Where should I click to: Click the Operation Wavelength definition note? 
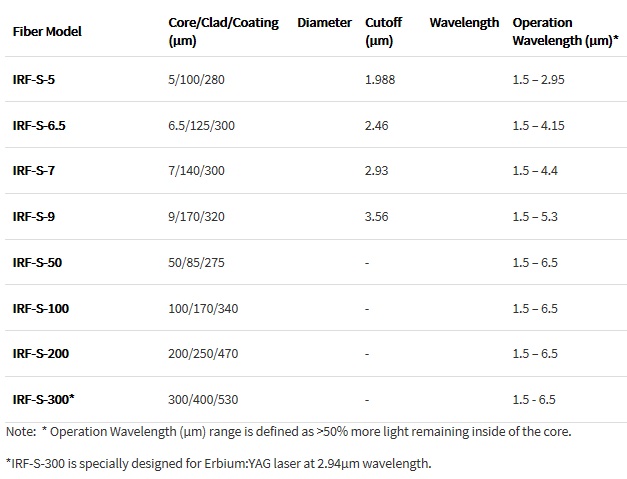point(289,432)
